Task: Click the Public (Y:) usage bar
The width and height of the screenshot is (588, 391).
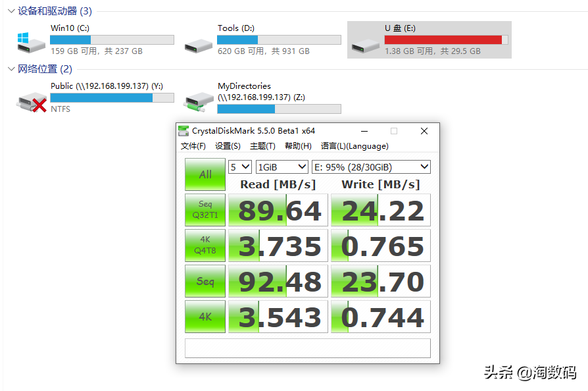Action: pos(112,97)
